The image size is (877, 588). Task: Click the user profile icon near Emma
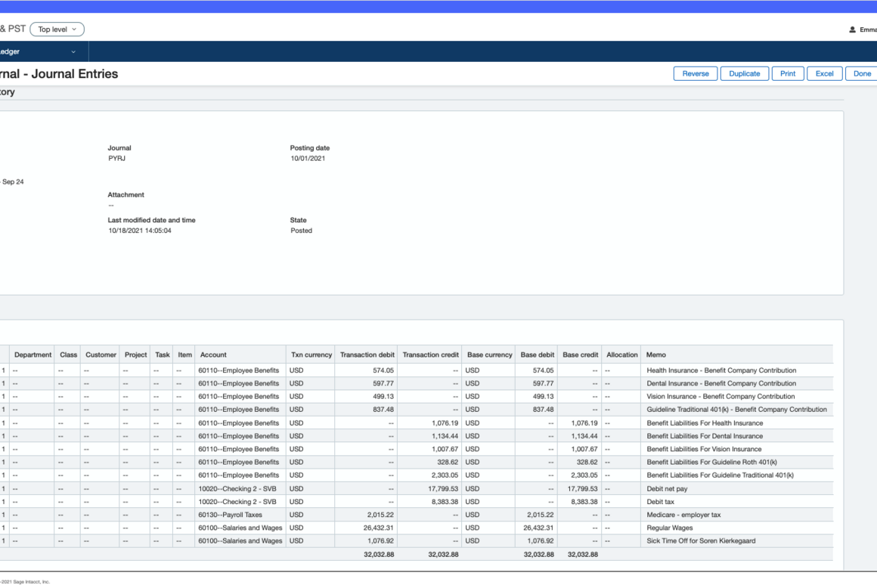tap(852, 30)
